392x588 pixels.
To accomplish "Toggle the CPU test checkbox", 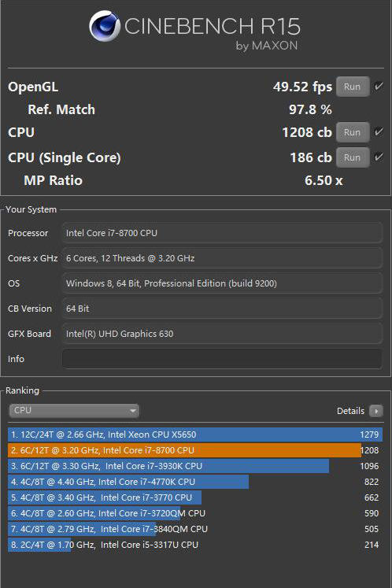I will 379,132.
